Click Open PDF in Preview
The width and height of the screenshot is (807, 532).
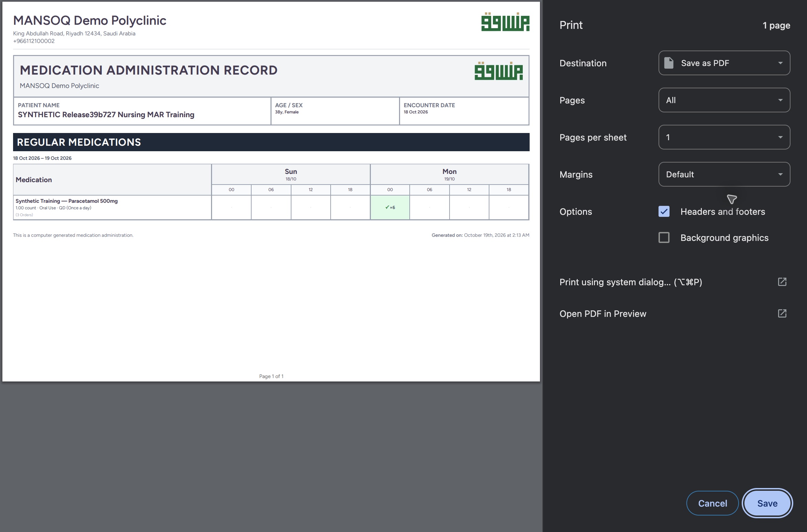tap(603, 314)
